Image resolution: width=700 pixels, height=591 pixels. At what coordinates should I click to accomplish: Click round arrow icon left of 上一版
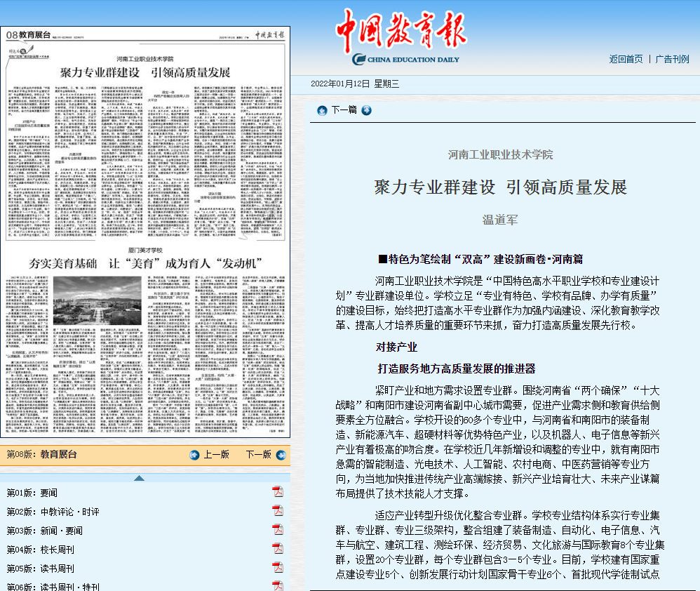click(x=194, y=455)
